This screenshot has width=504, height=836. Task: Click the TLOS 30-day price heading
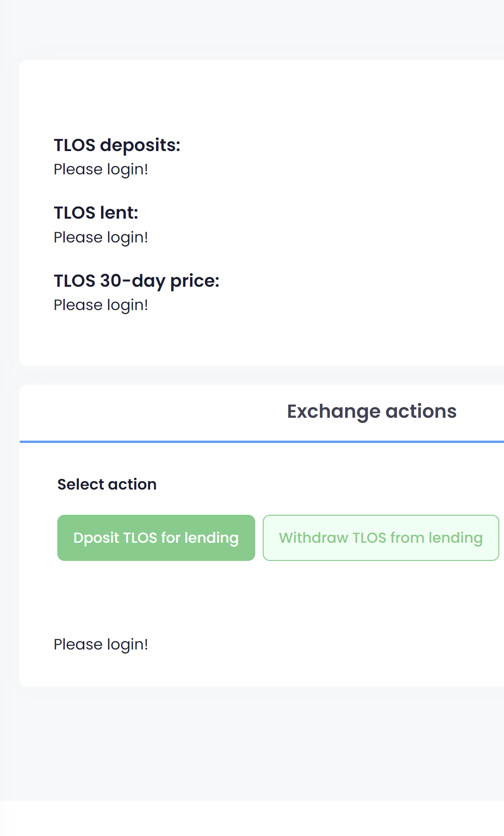136,281
